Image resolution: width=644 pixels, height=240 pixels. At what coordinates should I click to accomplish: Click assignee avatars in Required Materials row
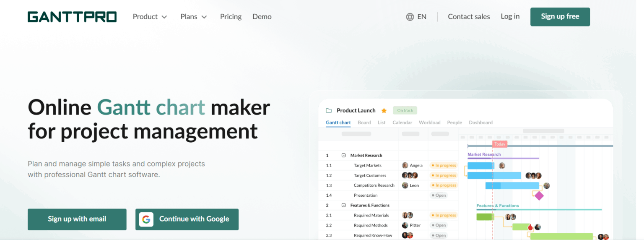[408, 215]
